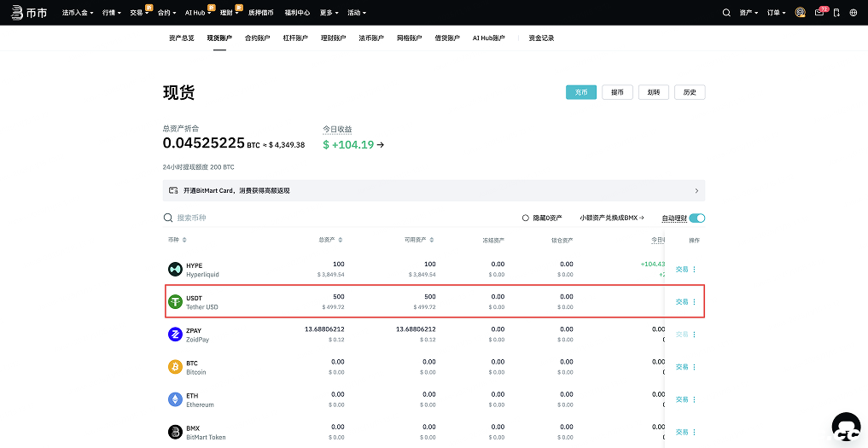Screen dimensions: 868x448
Task: Switch to the 资金记录 tab
Action: point(541,38)
